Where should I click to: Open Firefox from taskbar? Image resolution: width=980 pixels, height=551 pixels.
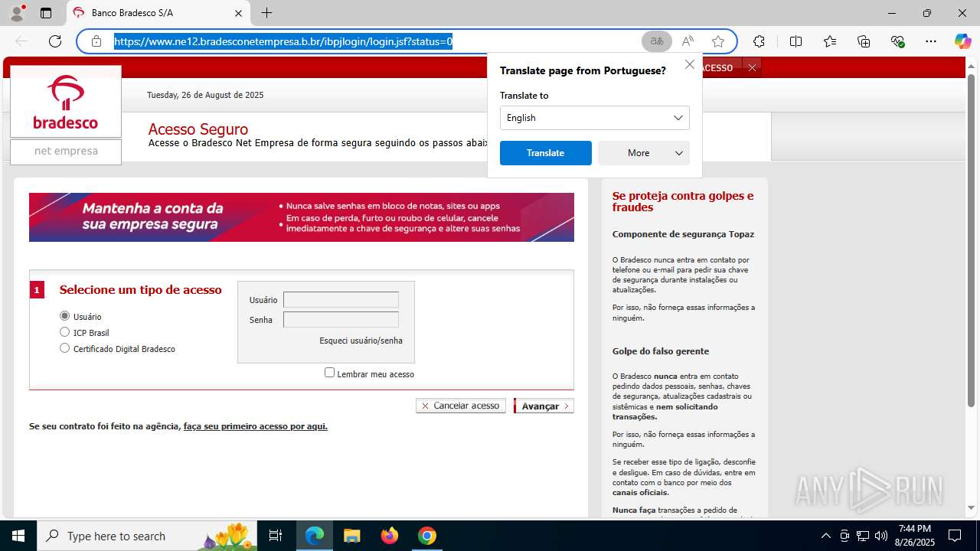pyautogui.click(x=390, y=536)
